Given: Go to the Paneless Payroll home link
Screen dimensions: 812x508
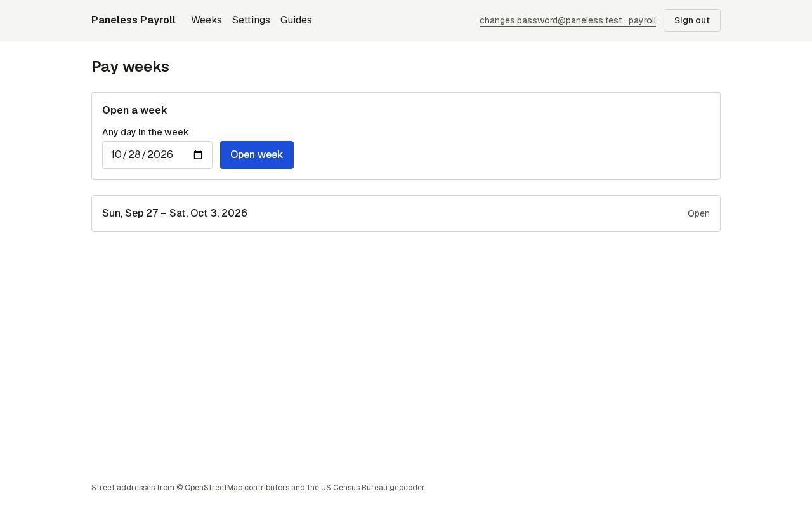Looking at the screenshot, I should click(133, 20).
